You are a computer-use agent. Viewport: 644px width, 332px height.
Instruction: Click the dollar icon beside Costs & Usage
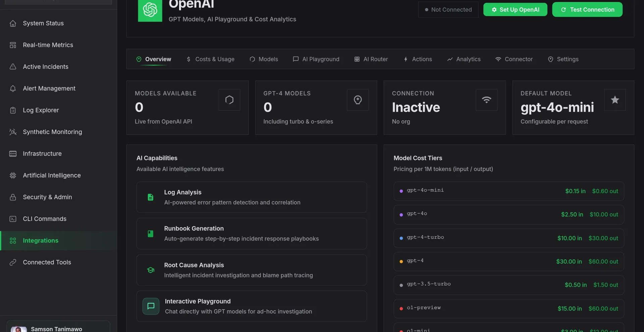click(189, 59)
